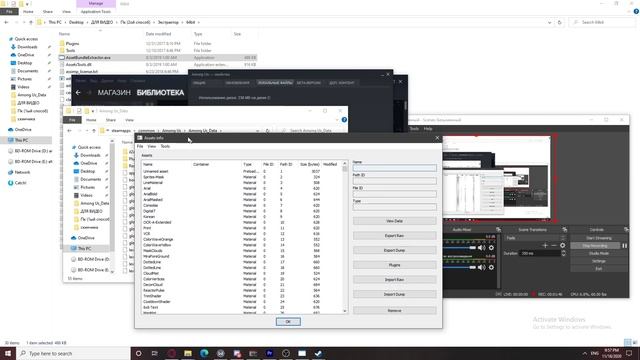The width and height of the screenshot is (640, 360).
Task: Select AssetBundleExtractor.exe in the 64bit explorer
Action: (x=158, y=58)
